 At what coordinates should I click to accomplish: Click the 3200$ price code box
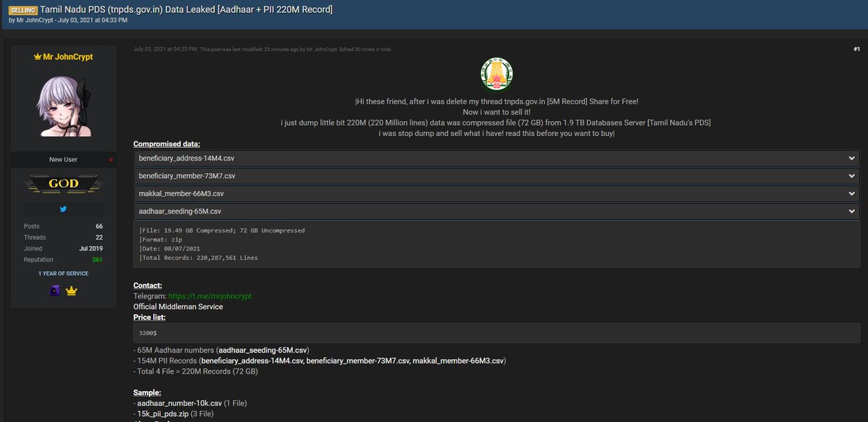point(497,332)
